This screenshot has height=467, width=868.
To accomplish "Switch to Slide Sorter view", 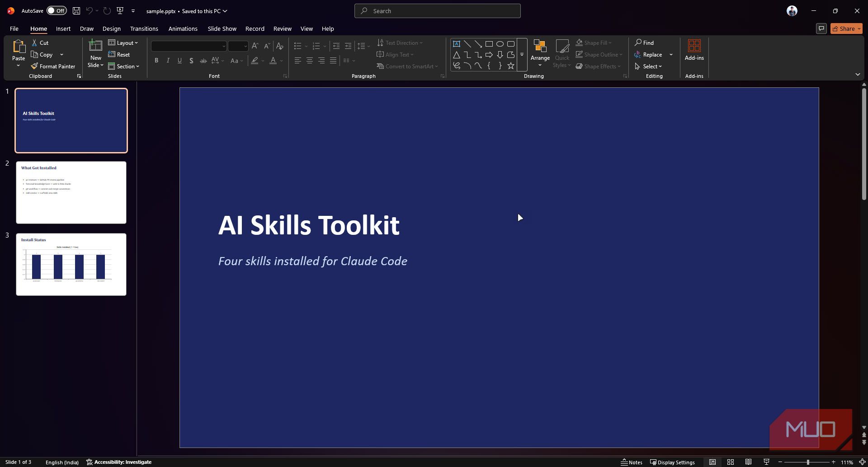I will 731,462.
